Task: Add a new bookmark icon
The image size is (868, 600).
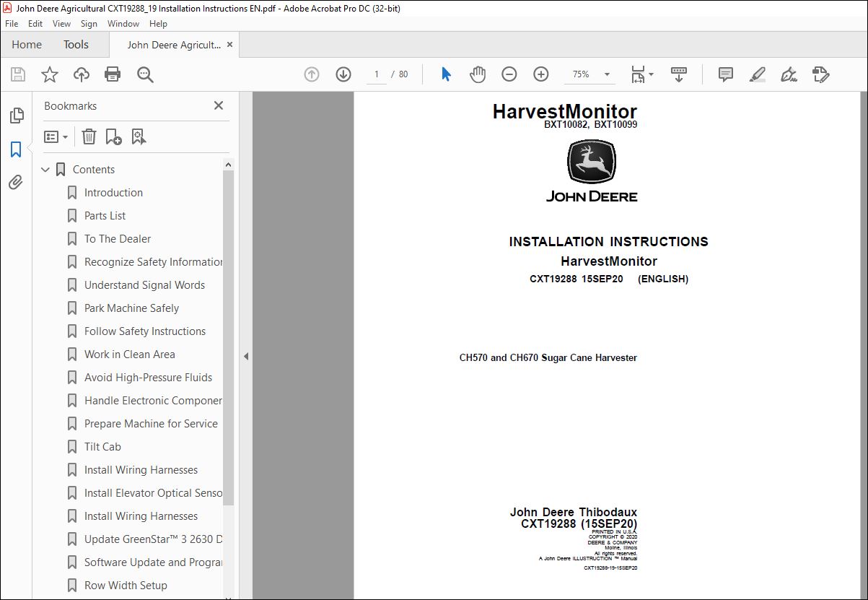Action: click(x=113, y=136)
